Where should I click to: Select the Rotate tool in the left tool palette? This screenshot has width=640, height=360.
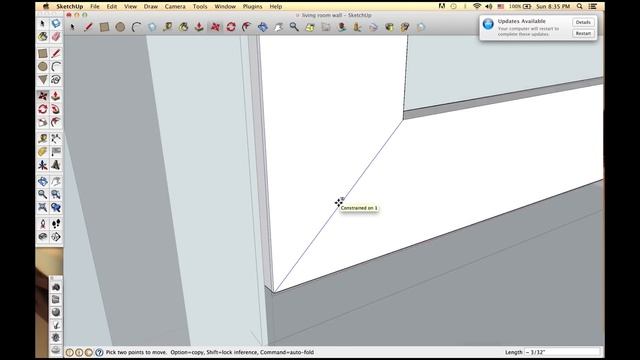42,109
